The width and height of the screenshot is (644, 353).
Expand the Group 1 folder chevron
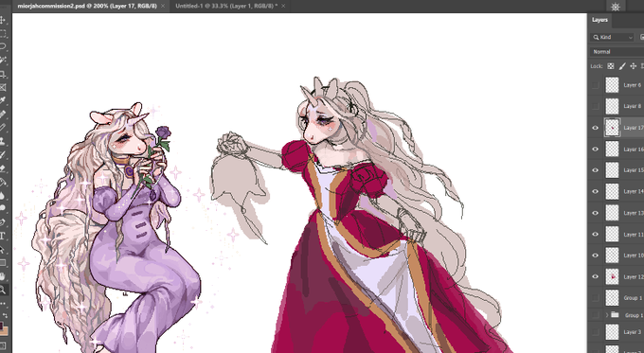click(x=607, y=315)
